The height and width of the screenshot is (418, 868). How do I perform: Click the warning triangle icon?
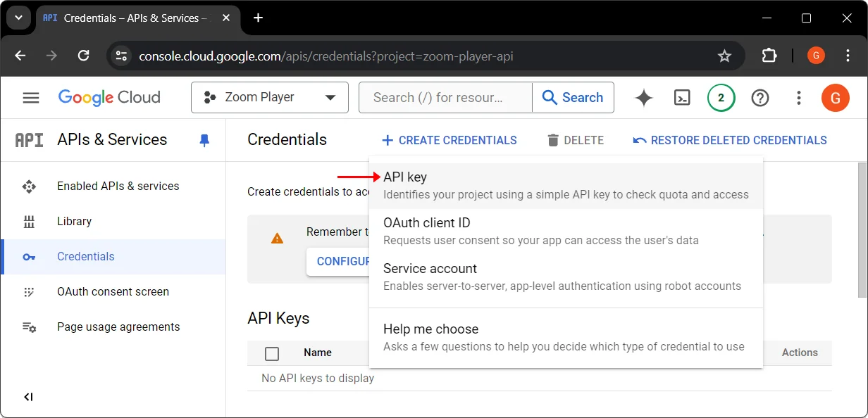point(278,239)
